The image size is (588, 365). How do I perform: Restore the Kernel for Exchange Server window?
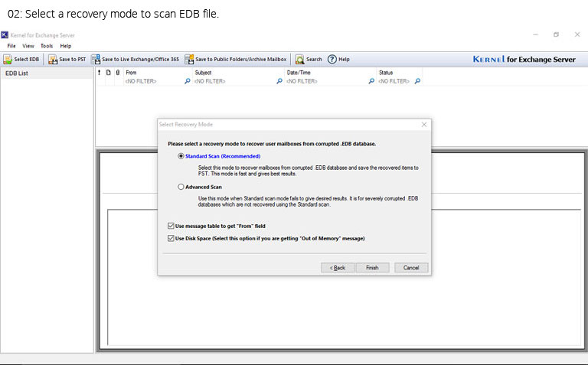click(x=556, y=34)
